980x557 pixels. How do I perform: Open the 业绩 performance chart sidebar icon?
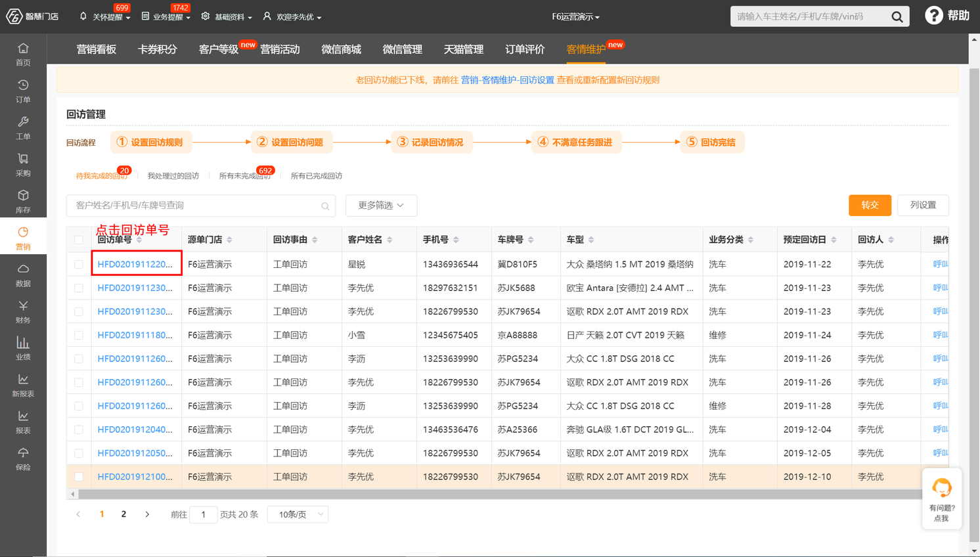[x=23, y=348]
